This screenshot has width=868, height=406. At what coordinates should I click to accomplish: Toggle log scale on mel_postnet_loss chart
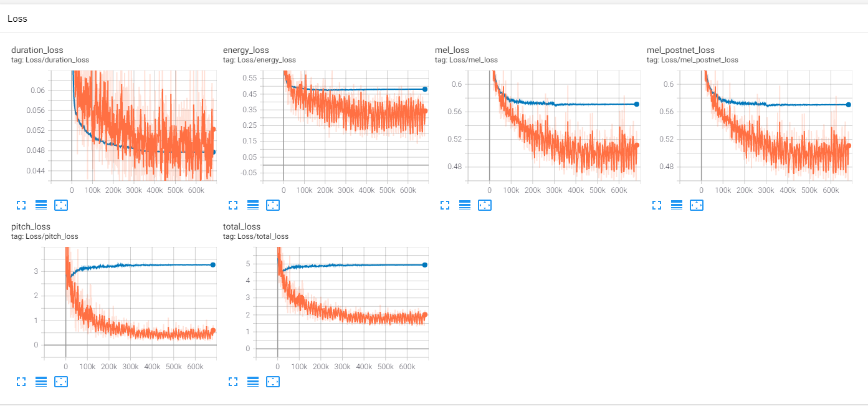[x=677, y=205]
